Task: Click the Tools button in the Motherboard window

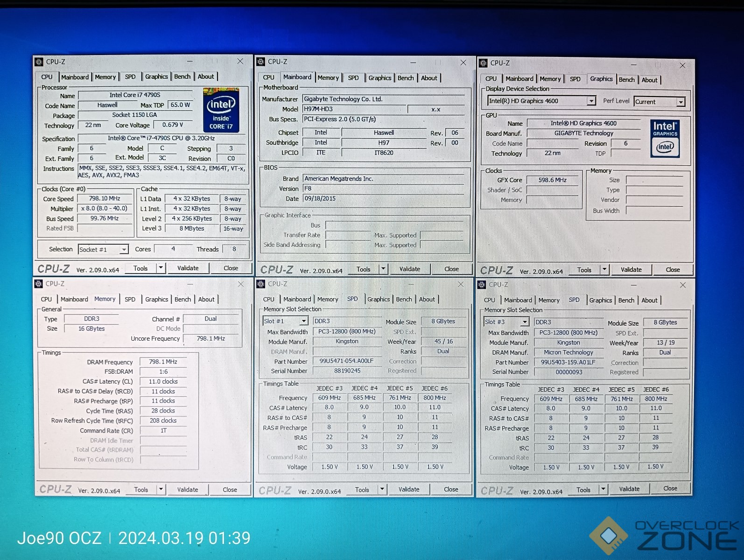Action: click(x=364, y=269)
